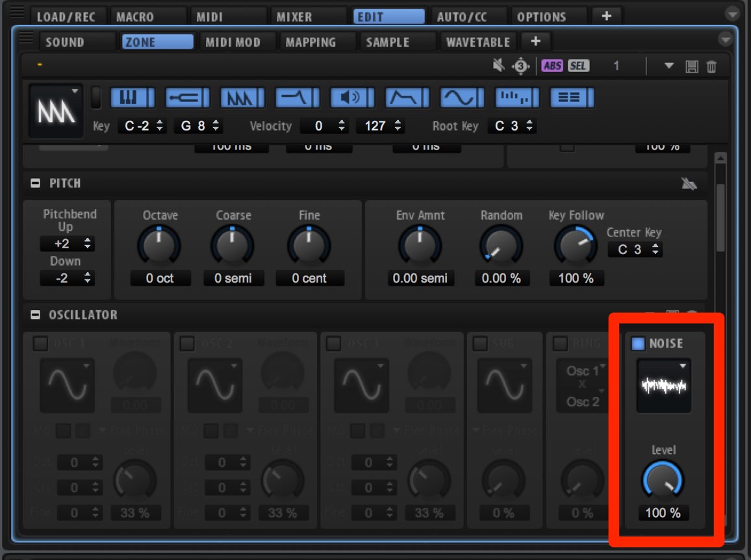The width and height of the screenshot is (751, 560).
Task: Enable the OSC 2 checkbox
Action: (187, 344)
